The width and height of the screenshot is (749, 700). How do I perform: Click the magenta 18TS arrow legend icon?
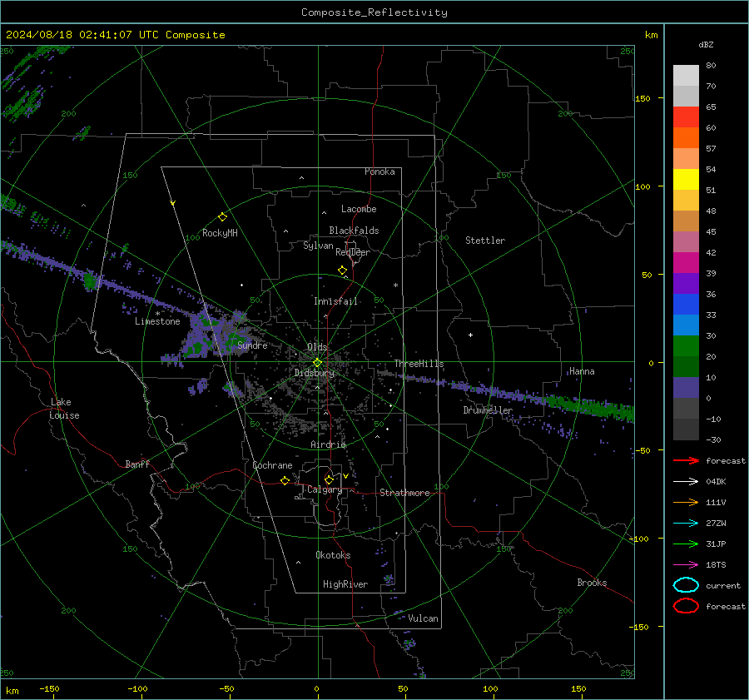(x=686, y=565)
